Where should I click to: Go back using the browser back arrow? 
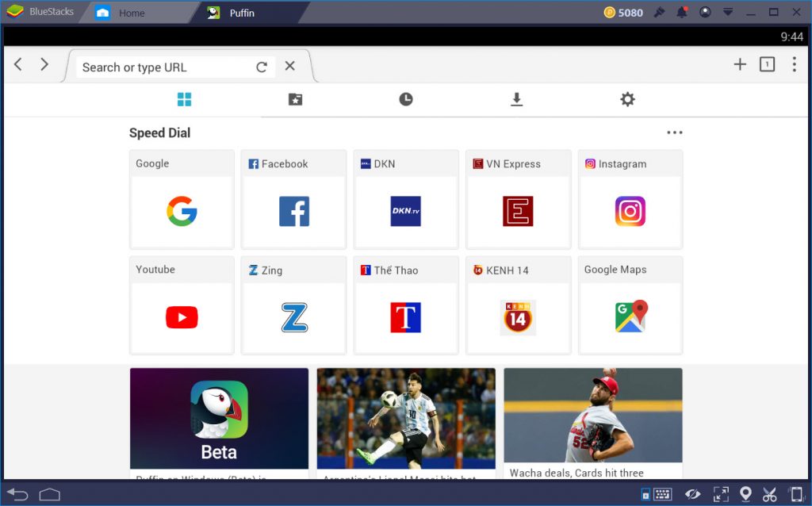[18, 65]
